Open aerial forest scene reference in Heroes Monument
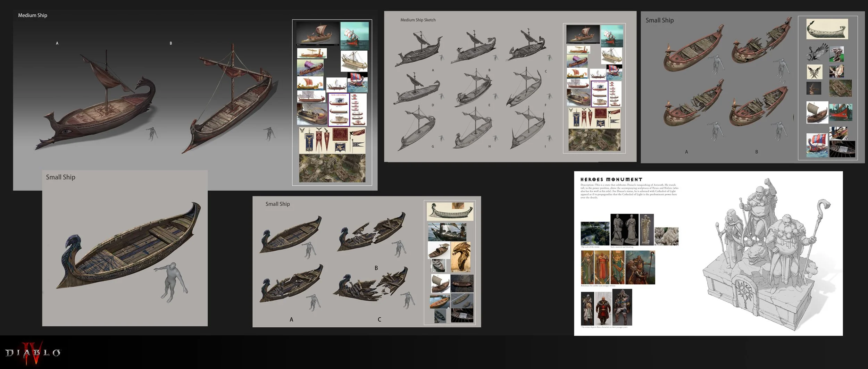 coord(595,234)
